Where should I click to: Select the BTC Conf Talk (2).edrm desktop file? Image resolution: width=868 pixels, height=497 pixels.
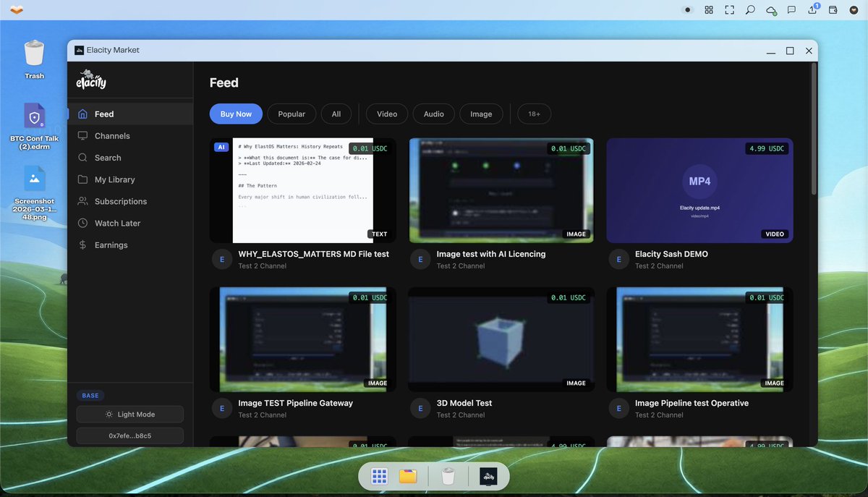34,127
